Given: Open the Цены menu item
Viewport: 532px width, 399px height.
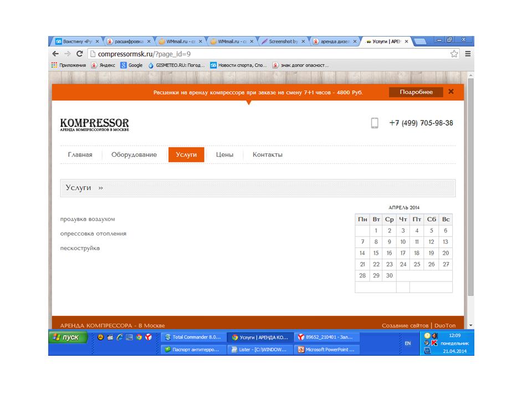Looking at the screenshot, I should click(x=224, y=155).
